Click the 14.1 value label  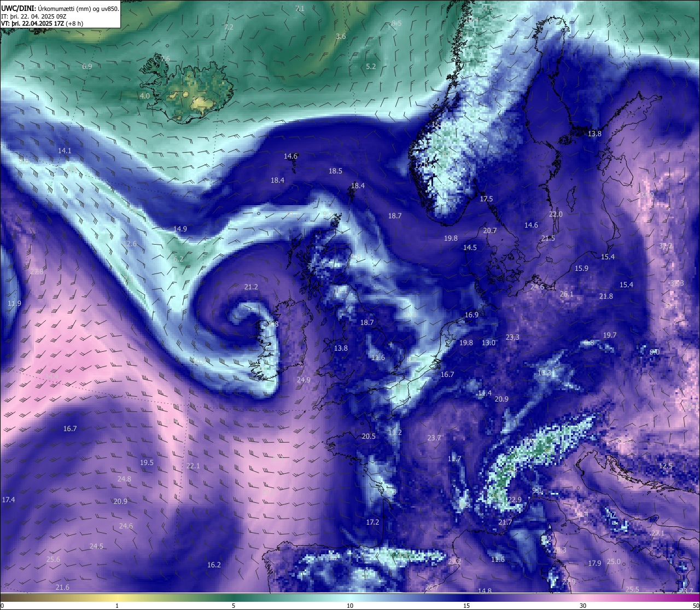point(65,150)
